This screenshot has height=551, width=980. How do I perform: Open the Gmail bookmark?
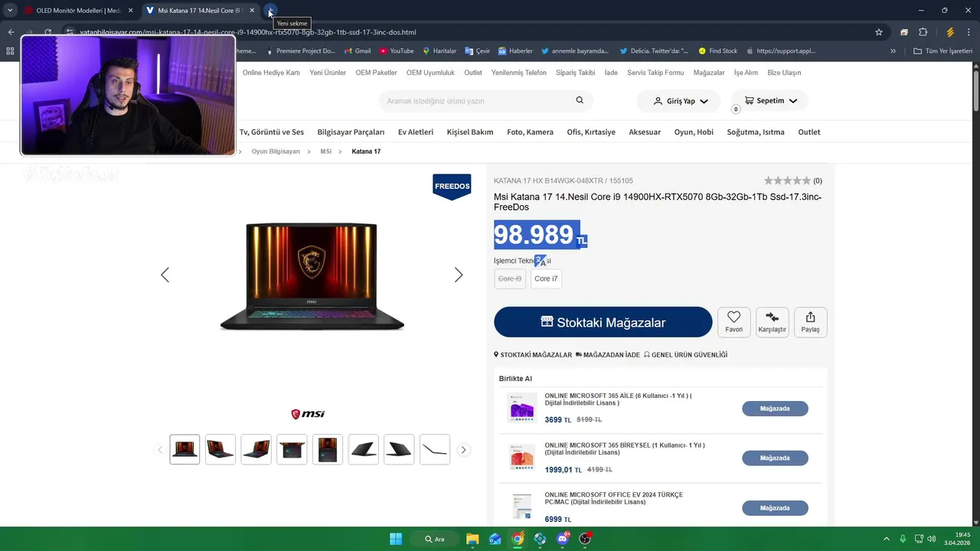click(358, 51)
